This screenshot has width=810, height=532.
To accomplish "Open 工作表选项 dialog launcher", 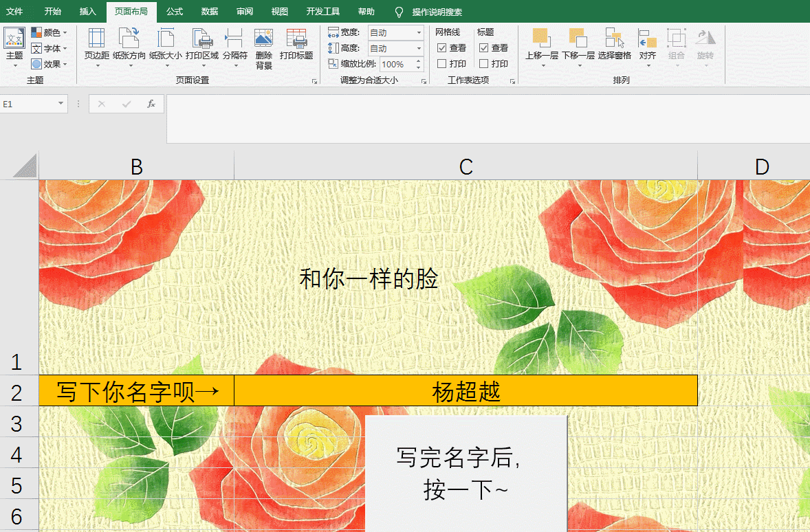I will tap(512, 81).
